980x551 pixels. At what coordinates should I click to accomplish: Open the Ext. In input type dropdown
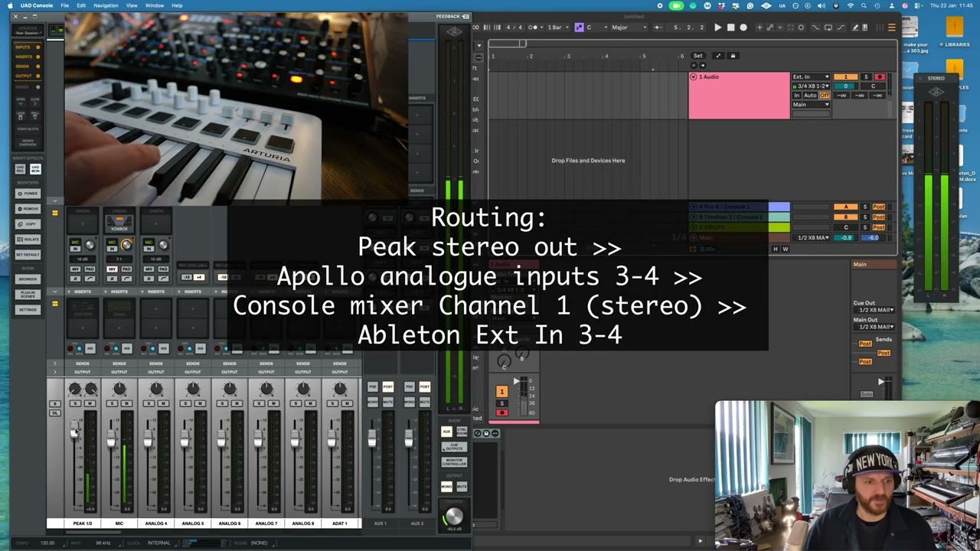pos(811,77)
